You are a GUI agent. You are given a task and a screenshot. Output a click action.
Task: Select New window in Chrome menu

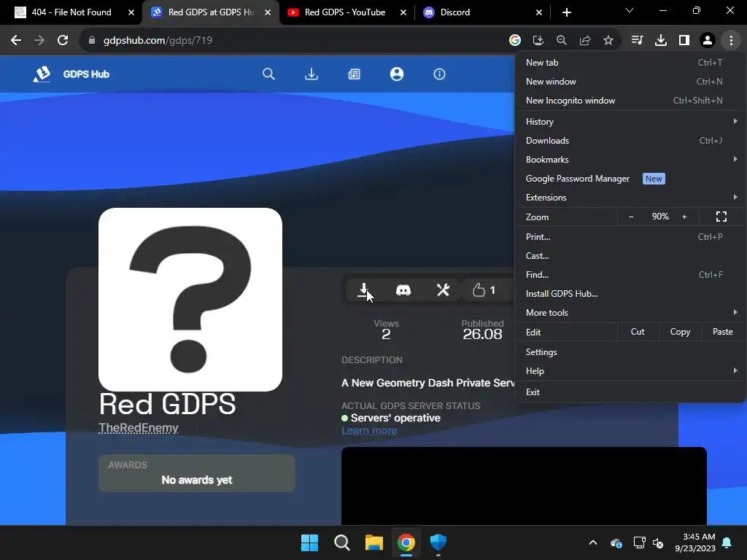[631, 82]
